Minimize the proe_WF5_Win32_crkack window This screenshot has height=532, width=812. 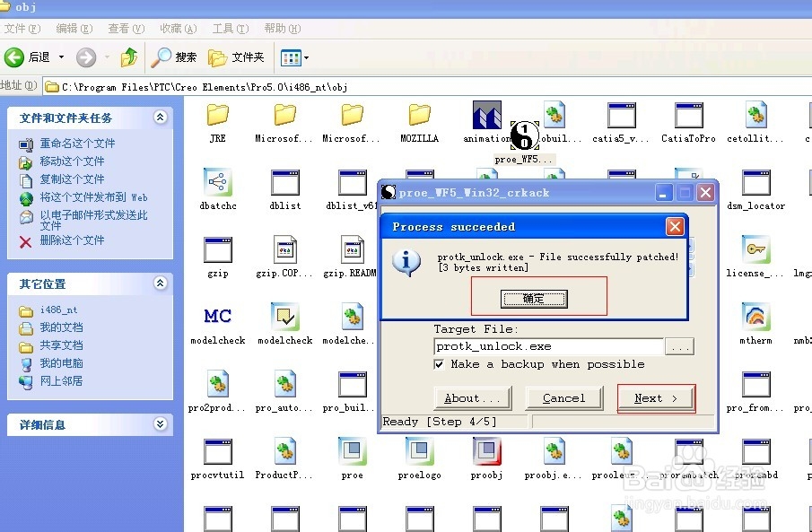[663, 193]
